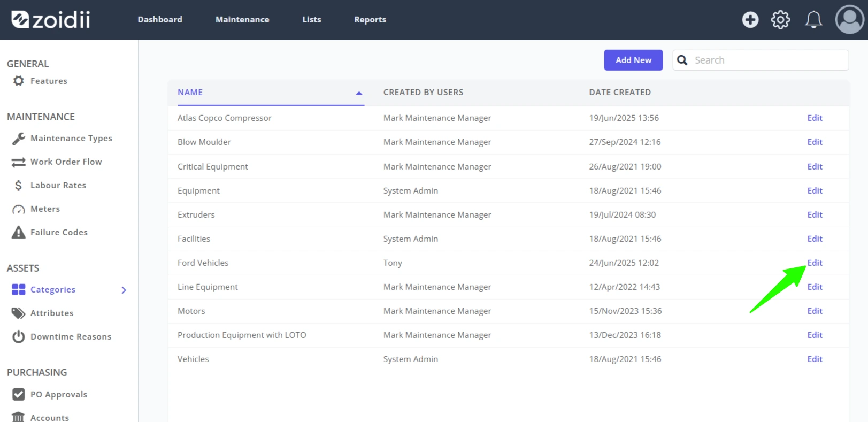Click the creator name Tony

[393, 263]
